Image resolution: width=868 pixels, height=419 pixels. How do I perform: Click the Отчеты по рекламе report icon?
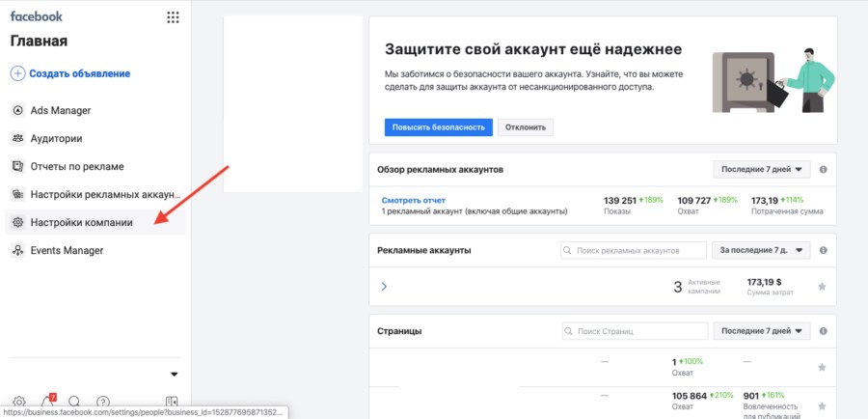pyautogui.click(x=17, y=166)
